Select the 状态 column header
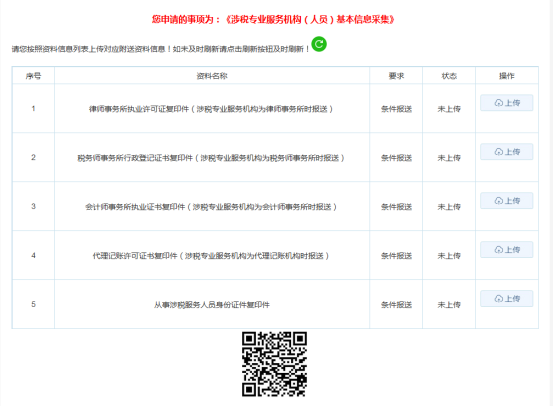The width and height of the screenshot is (554, 406). (x=449, y=76)
